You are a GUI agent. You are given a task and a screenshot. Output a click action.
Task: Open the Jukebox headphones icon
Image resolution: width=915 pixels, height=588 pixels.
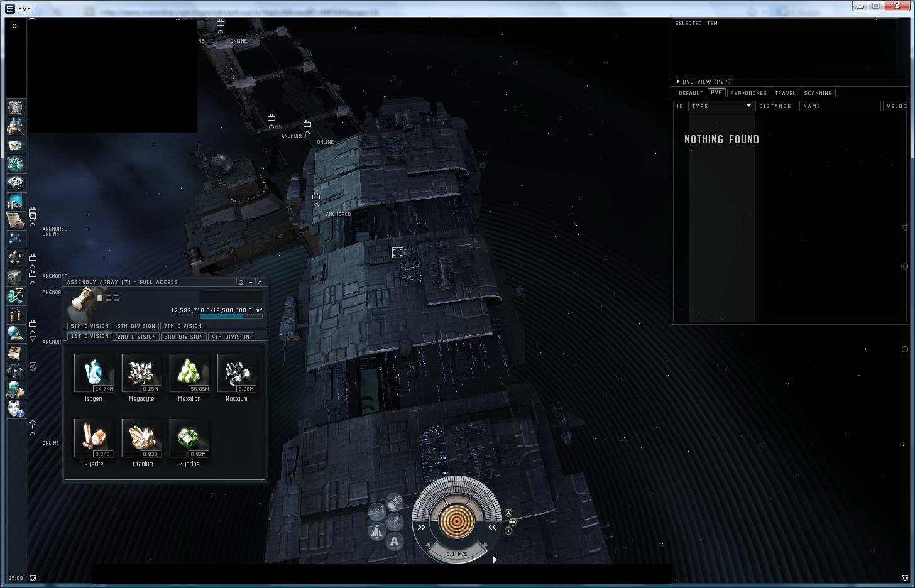click(16, 371)
